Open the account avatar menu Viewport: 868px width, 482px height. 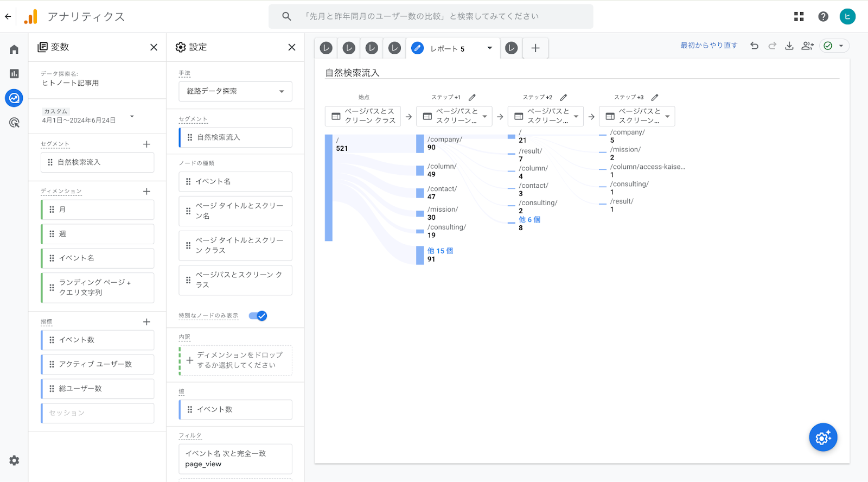[847, 17]
